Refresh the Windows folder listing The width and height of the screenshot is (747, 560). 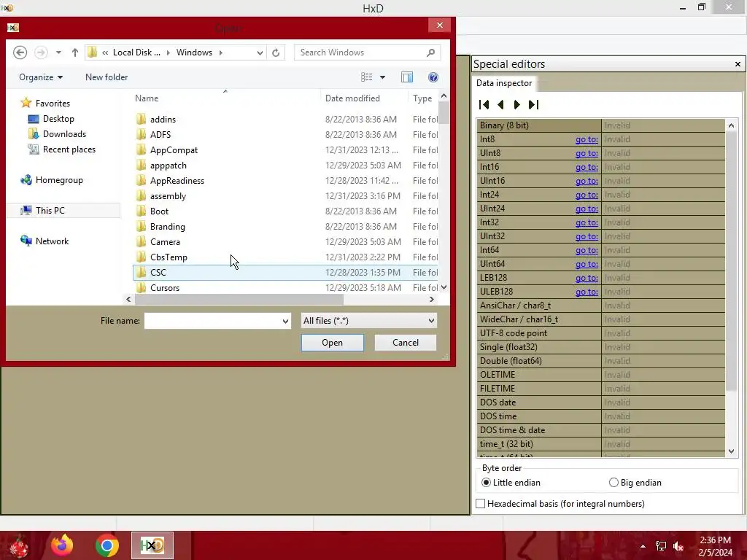(276, 52)
